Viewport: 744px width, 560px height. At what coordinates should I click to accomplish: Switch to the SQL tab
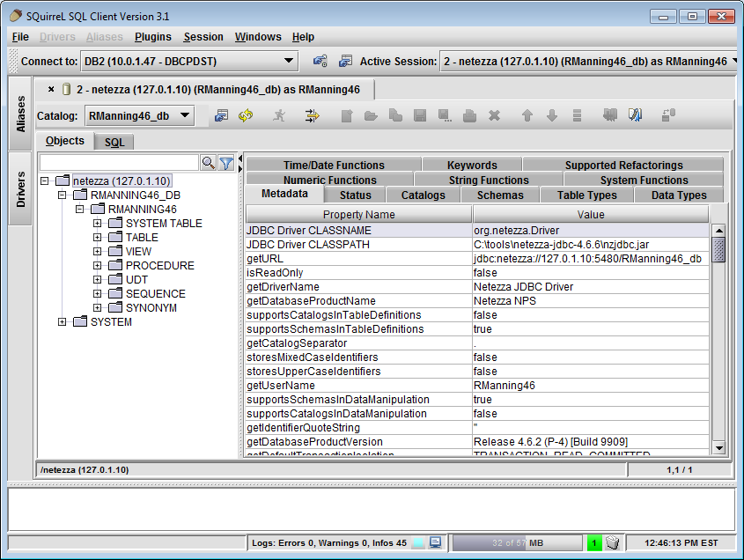(x=114, y=142)
